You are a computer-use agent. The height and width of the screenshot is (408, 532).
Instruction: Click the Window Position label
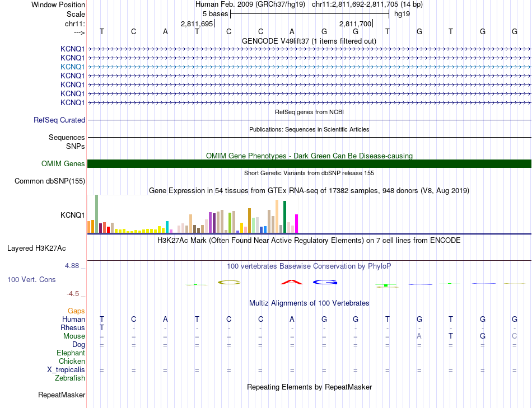pyautogui.click(x=58, y=4)
